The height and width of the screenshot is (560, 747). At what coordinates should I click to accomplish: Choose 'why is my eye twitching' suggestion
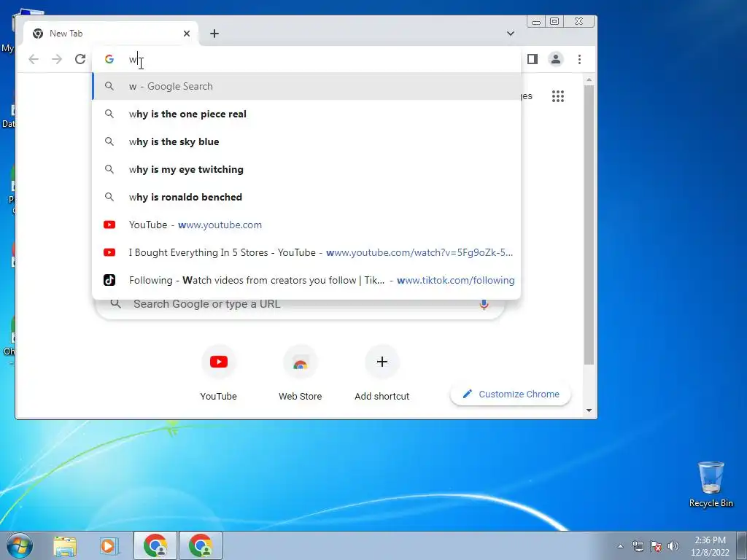(307, 169)
